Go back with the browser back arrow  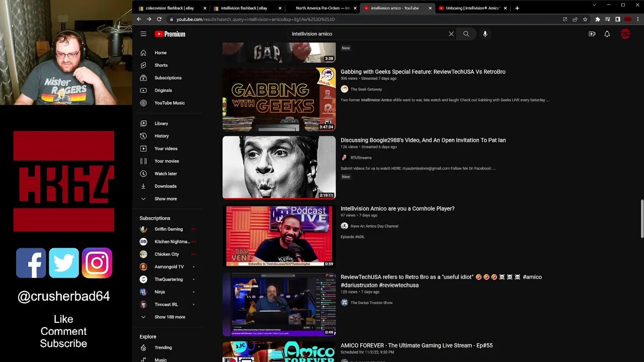(139, 19)
